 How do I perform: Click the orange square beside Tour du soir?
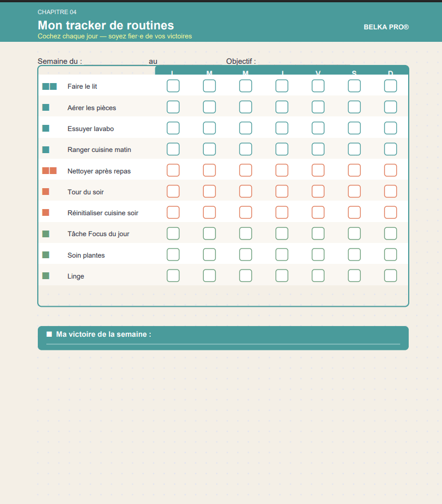(x=46, y=192)
